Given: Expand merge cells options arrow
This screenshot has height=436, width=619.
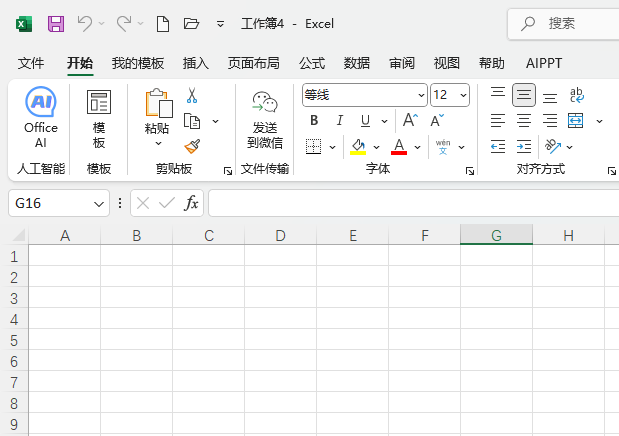Looking at the screenshot, I should [x=599, y=121].
